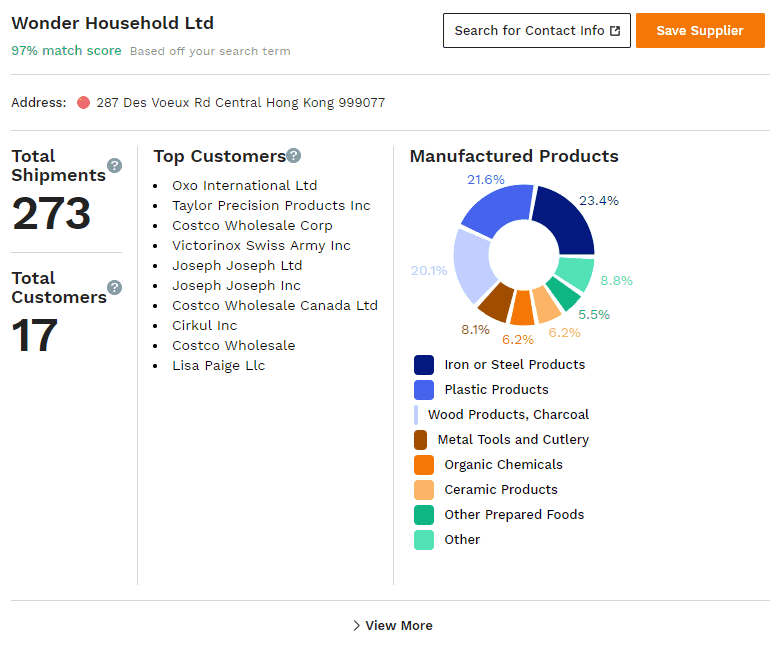780x648 pixels.
Task: Open Costco Wholesale Corp link
Action: pyautogui.click(x=252, y=225)
